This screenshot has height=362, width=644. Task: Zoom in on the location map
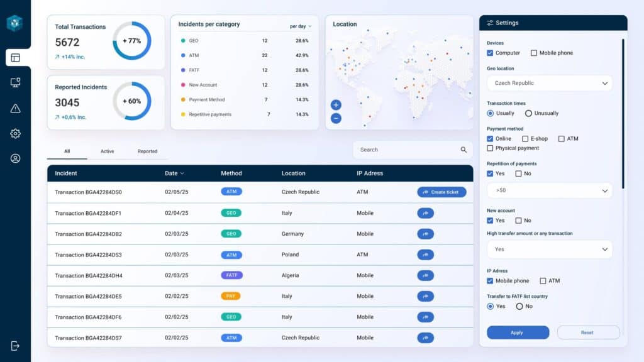[x=336, y=105]
